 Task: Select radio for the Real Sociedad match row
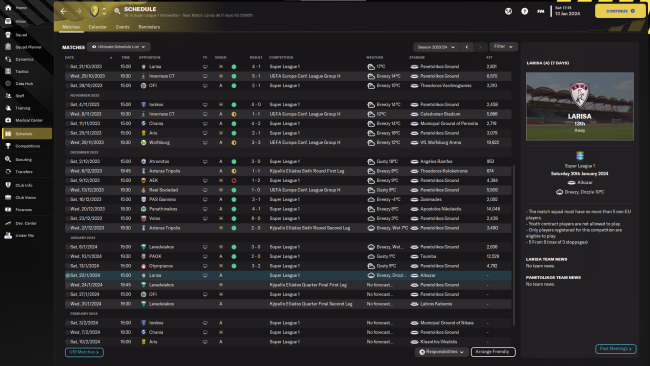click(67, 190)
